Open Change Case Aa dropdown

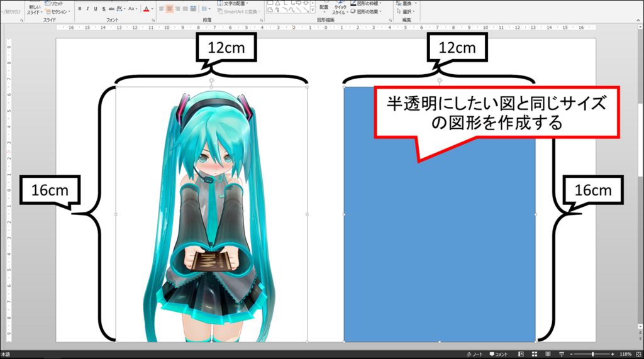tap(132, 9)
